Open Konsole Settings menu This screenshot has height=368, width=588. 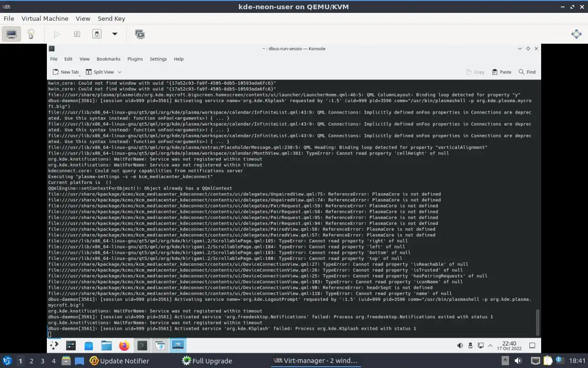click(x=158, y=59)
